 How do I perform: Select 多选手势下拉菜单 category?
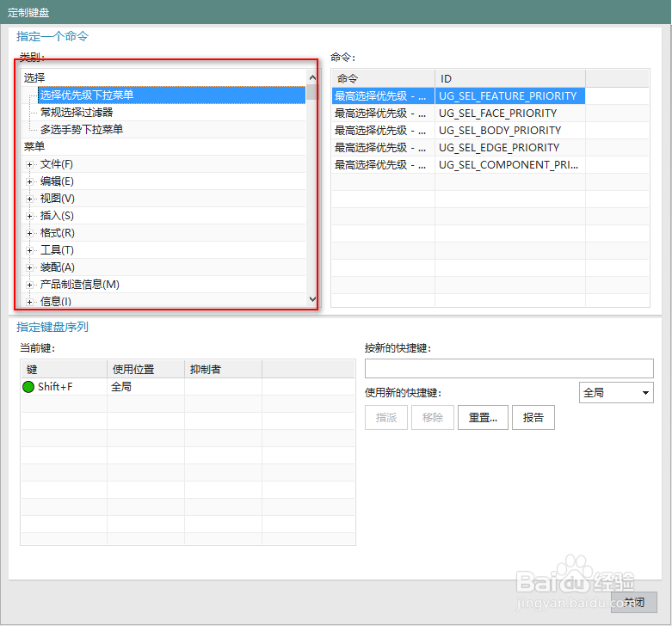pos(82,129)
